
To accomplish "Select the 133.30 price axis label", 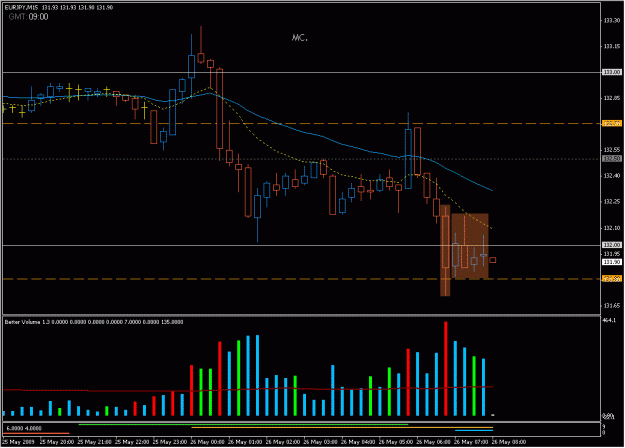I will [612, 20].
